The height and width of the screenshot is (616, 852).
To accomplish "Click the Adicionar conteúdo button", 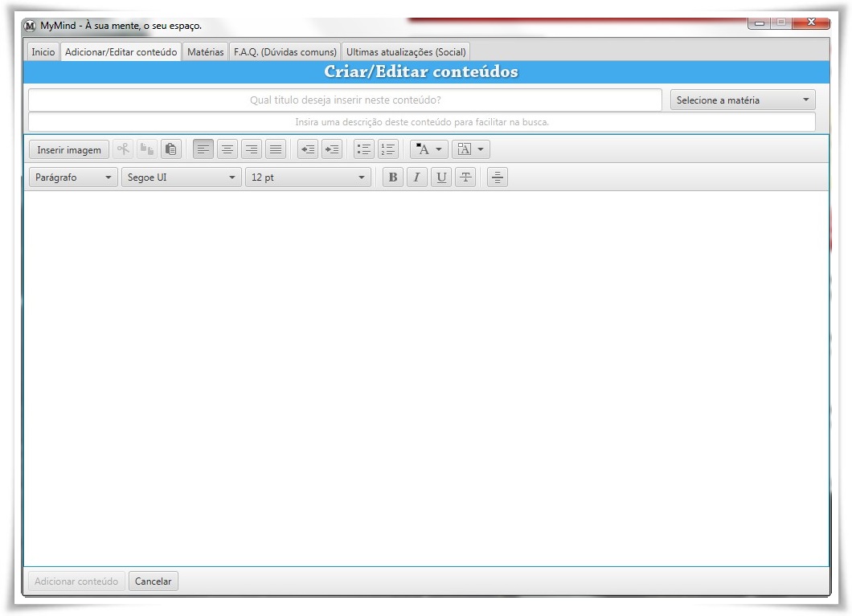I will tap(76, 581).
